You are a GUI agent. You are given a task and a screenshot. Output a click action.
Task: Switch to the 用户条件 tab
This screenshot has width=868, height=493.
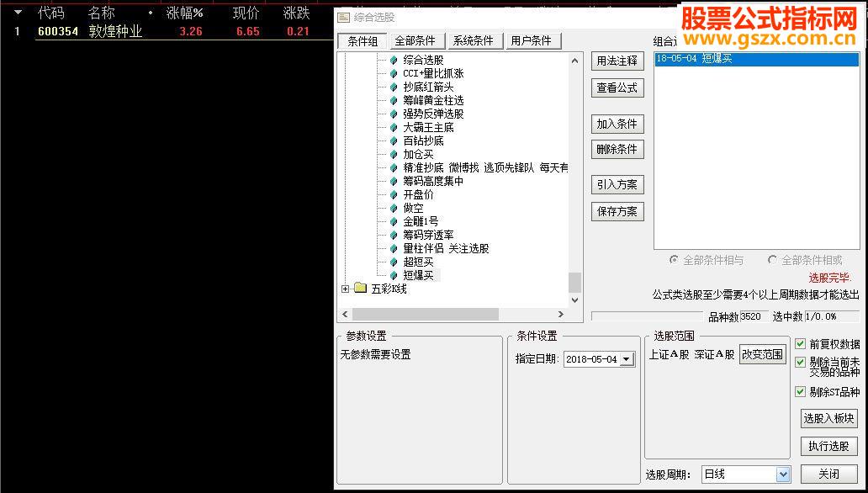point(532,41)
